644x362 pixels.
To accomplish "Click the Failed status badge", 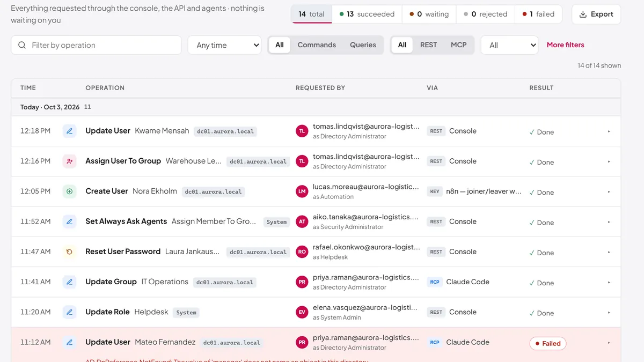I will (547, 343).
